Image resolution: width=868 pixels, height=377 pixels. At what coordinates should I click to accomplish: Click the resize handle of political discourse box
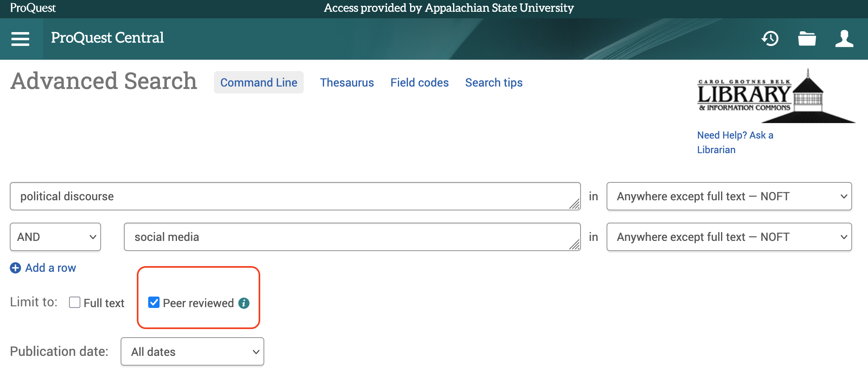(x=574, y=204)
